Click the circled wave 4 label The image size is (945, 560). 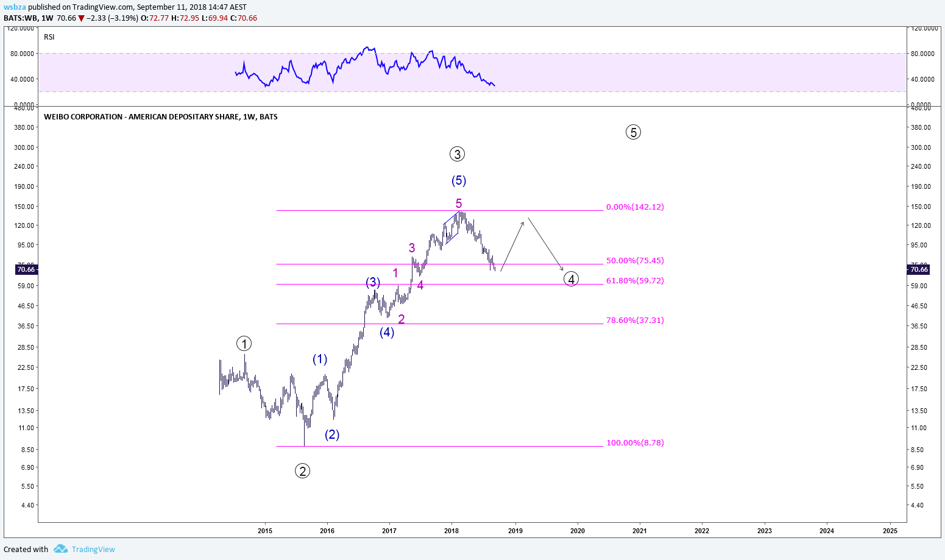pos(571,279)
